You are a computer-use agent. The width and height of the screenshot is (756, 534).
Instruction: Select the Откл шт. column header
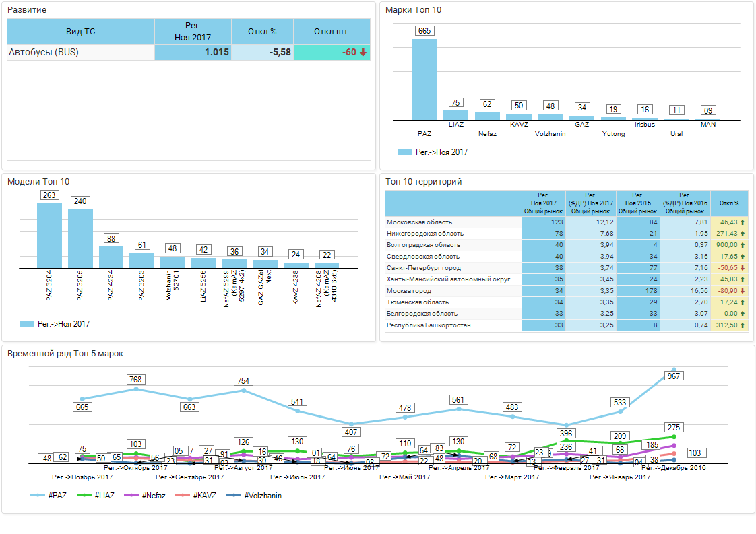(332, 32)
